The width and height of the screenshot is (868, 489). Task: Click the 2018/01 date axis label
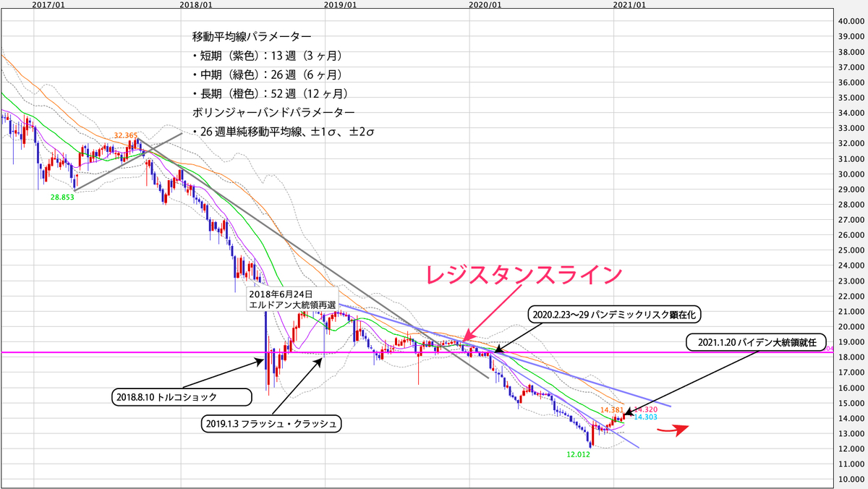click(x=195, y=4)
